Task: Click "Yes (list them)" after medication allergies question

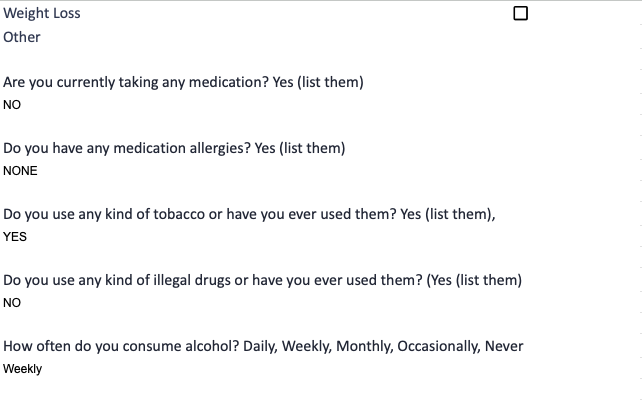Action: pos(300,148)
